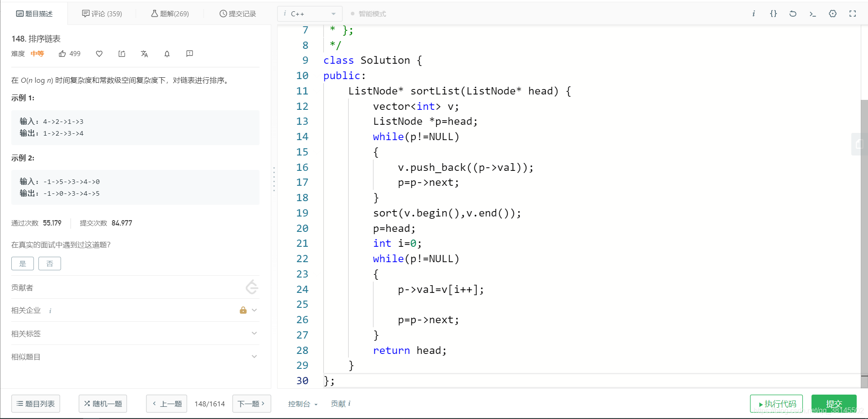Screen dimensions: 868x419
Task: Click the 提交次数 84,977 statistic
Action: click(106, 223)
